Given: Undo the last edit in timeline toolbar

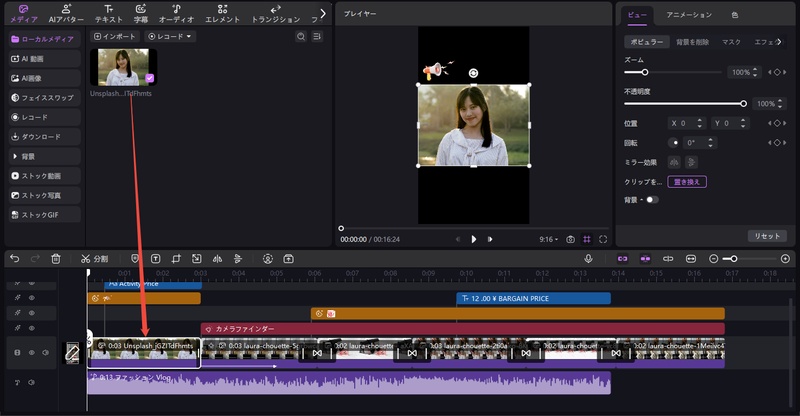Looking at the screenshot, I should pos(15,259).
